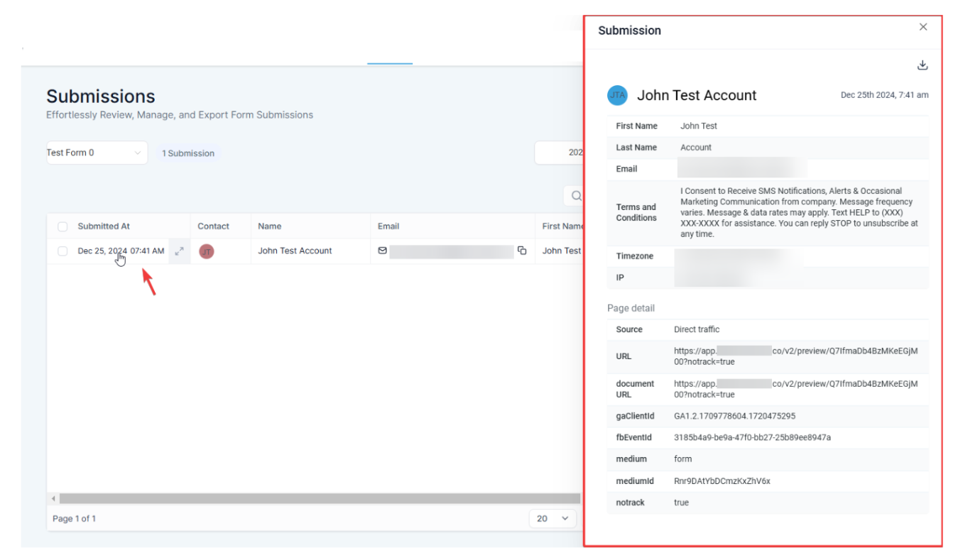Viewport: 963px width, 560px height.
Task: Open the 20 per page size dropdown
Action: (x=553, y=519)
